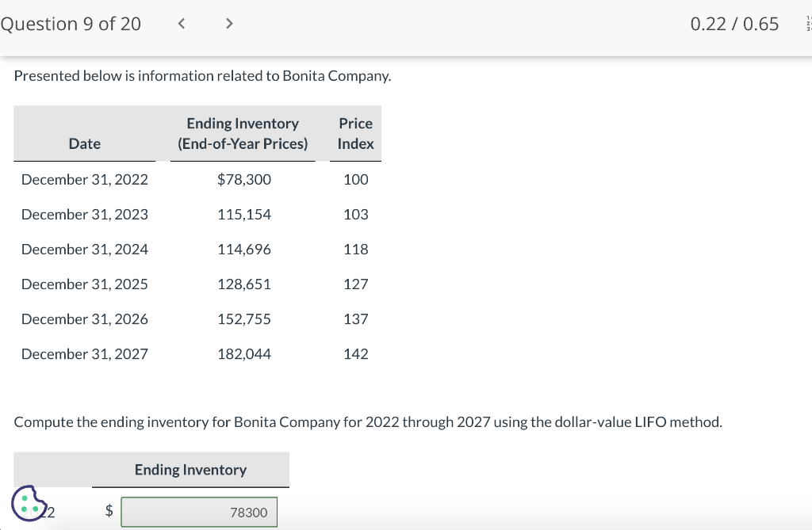812x530 pixels.
Task: Click the 182,044 inventory value
Action: pyautogui.click(x=244, y=353)
